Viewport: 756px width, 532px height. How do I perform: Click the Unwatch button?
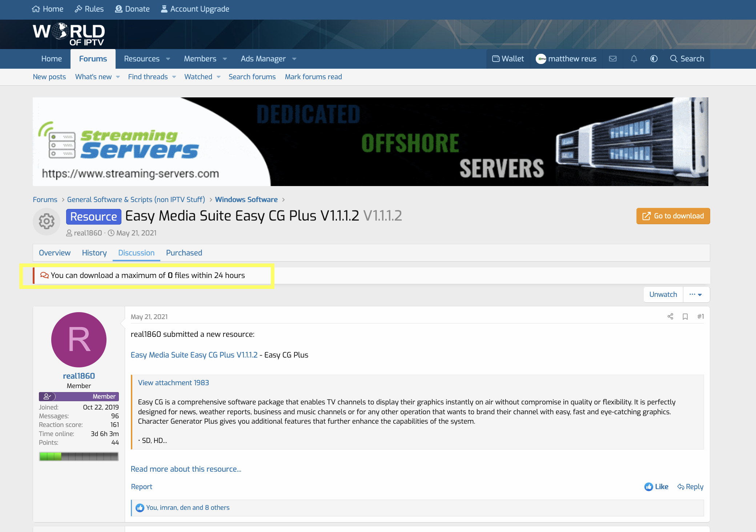click(x=663, y=294)
